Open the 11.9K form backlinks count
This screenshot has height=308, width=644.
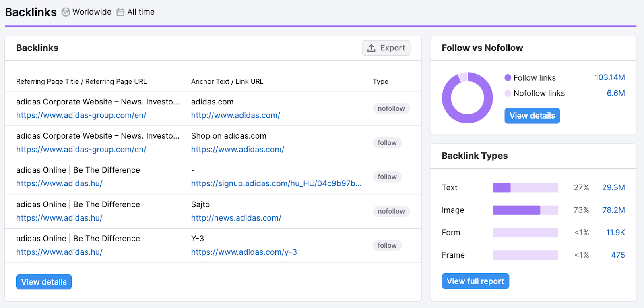click(615, 233)
